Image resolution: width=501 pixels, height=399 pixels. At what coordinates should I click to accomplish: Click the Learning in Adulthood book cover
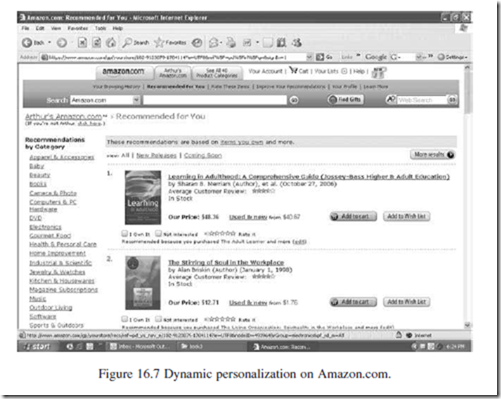pyautogui.click(x=143, y=198)
